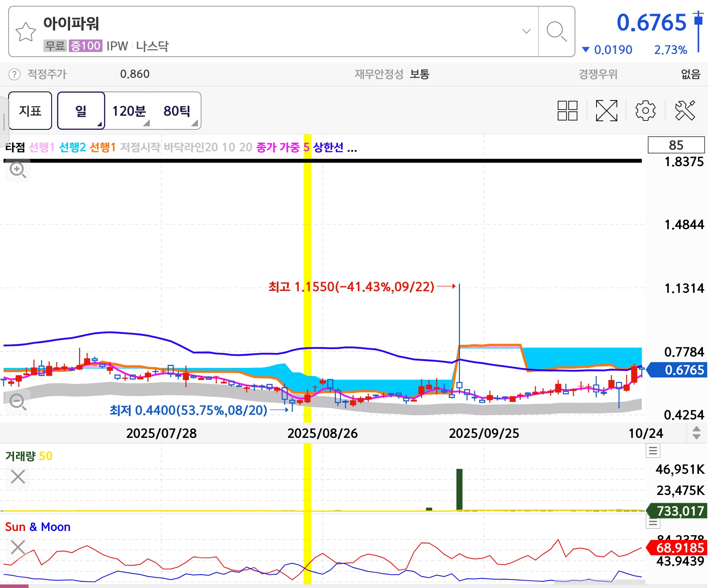Select the 80틱 tick interval
Viewport: 708px width, 588px height.
[178, 111]
